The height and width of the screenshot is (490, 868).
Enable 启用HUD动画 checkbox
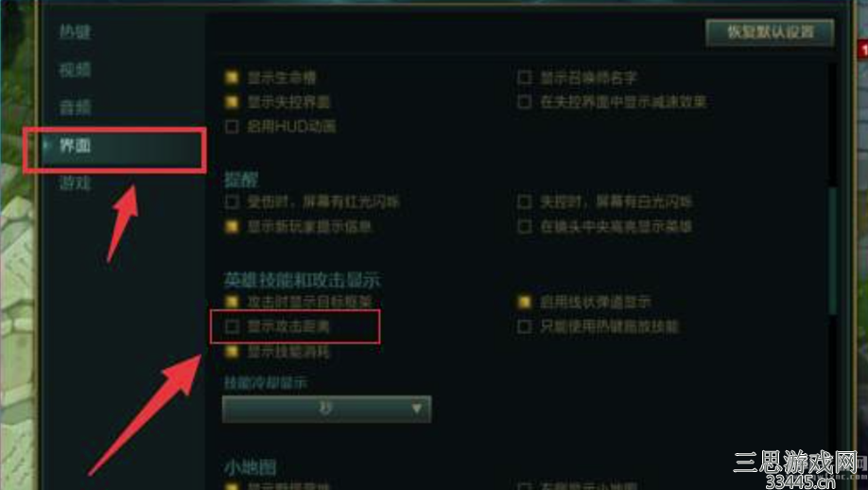(x=232, y=127)
